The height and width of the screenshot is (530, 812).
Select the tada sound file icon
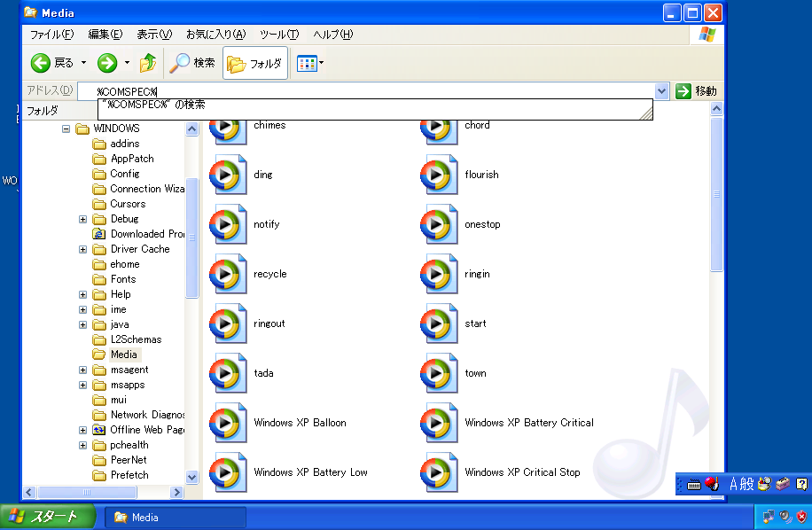[227, 373]
